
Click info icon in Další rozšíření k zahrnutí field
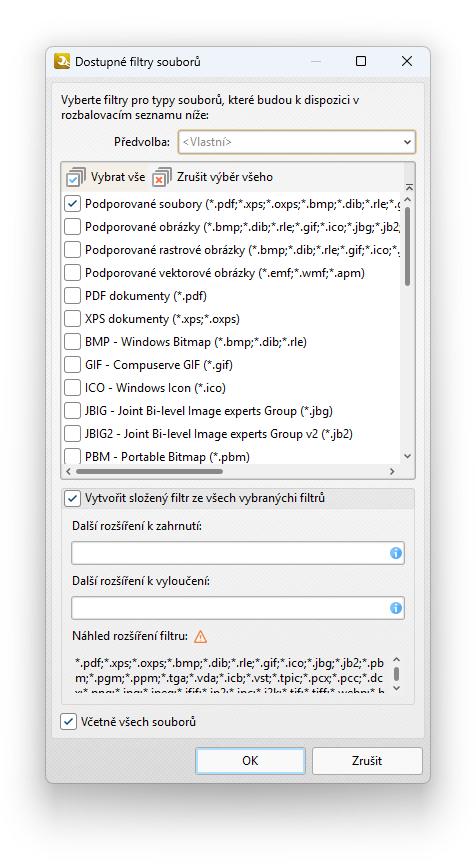[396, 553]
